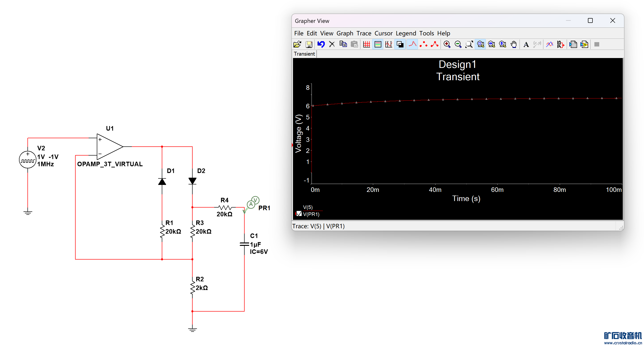Click the Undo arrow icon
This screenshot has width=644, height=346.
tap(321, 45)
